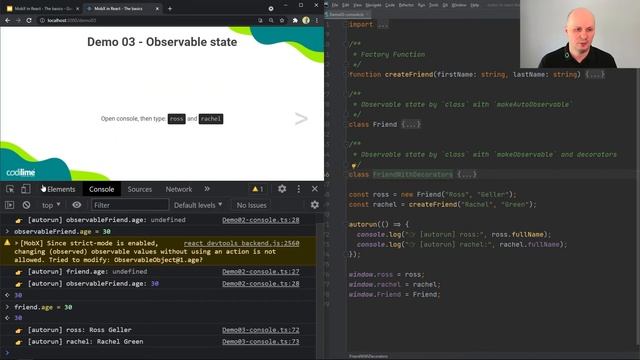The height and width of the screenshot is (360, 640).
Task: Create a live expression with eye icon
Action: point(77,205)
